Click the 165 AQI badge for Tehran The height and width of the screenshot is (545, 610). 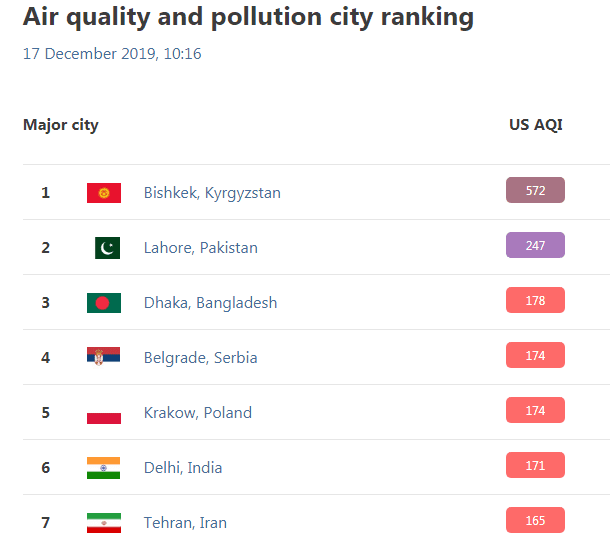tap(535, 520)
